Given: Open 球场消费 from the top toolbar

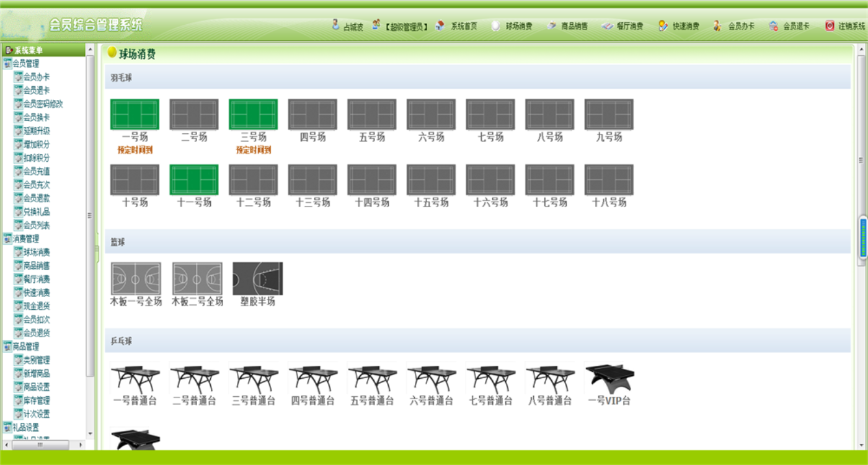Looking at the screenshot, I should coord(496,26).
